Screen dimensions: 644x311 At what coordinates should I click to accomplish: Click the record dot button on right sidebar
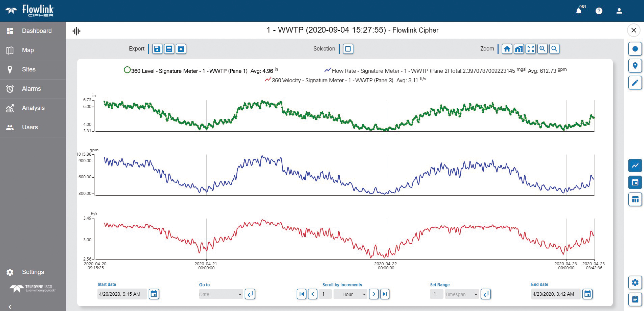pyautogui.click(x=635, y=48)
